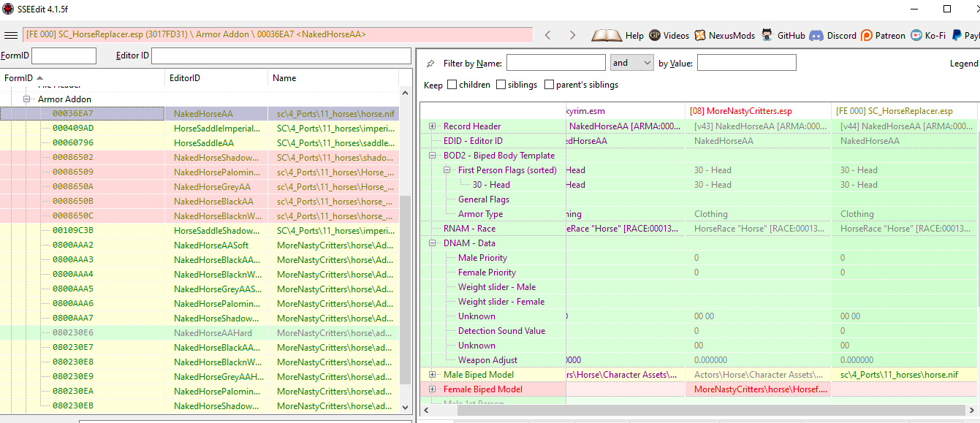Select record 080230E6 NakedHorseAAHard
The height and width of the screenshot is (423, 980).
[200, 332]
